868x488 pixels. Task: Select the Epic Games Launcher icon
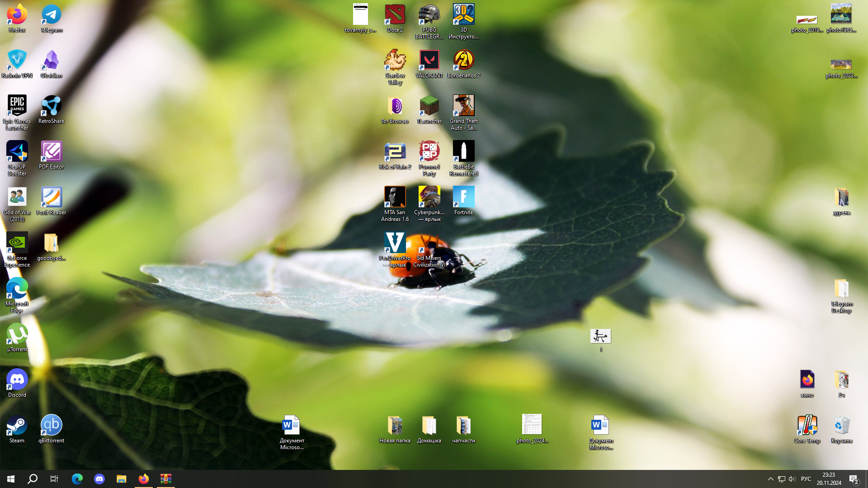click(17, 113)
